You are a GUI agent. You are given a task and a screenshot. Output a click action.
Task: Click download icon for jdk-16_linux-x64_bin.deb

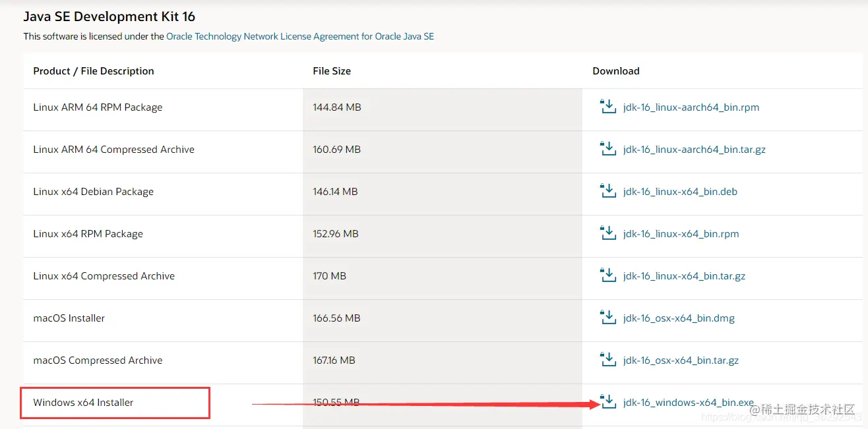point(607,190)
